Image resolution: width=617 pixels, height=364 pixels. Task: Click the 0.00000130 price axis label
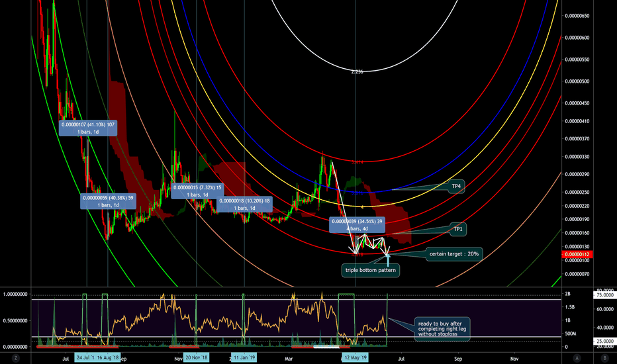[577, 247]
